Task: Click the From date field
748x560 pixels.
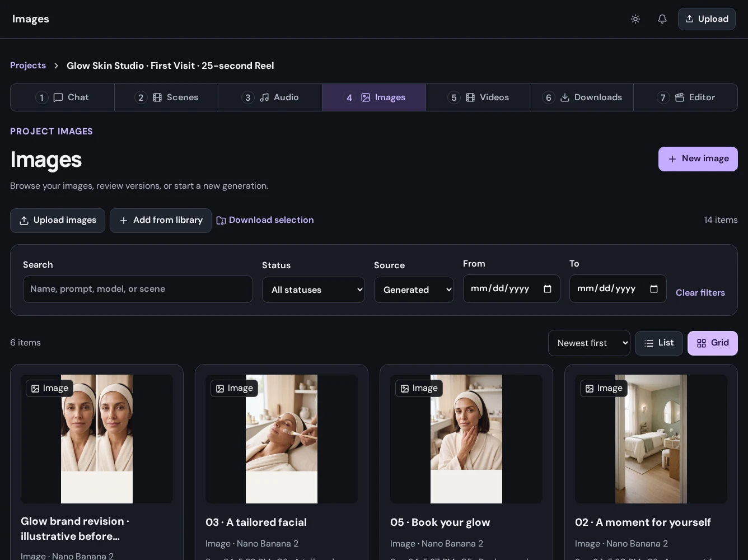Action: tap(512, 288)
